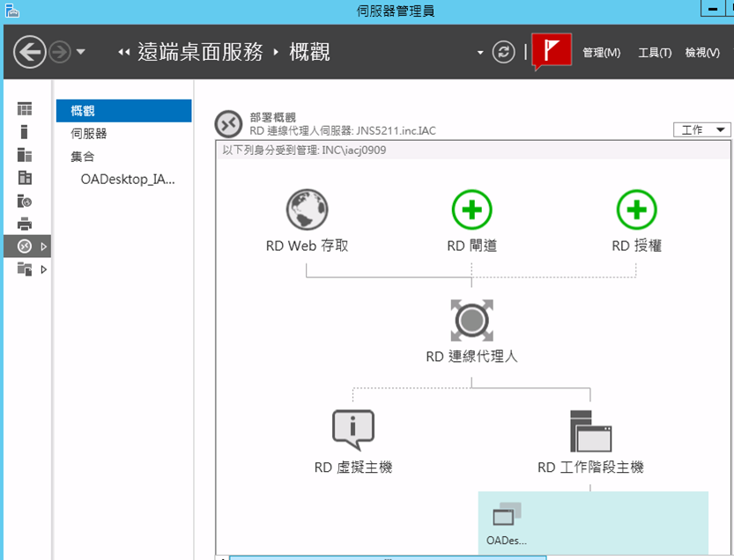Select the OADes... collection thumbnail
The width and height of the screenshot is (734, 560).
[507, 523]
